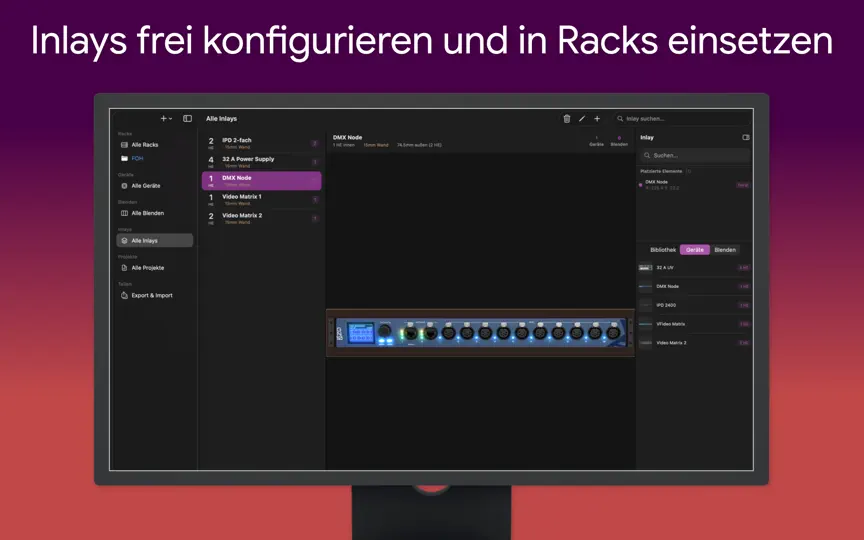Select Alle Inlays in the sidebar
864x540 pixels.
(x=154, y=241)
